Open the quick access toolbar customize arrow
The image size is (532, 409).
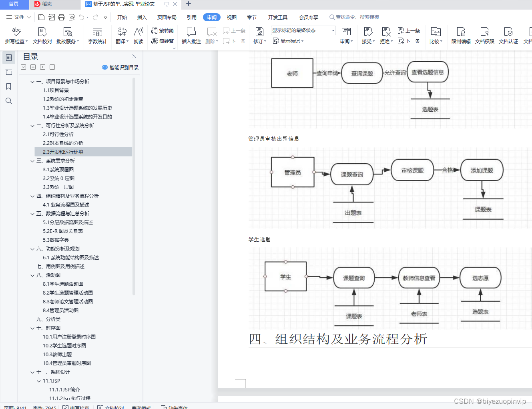tap(105, 17)
